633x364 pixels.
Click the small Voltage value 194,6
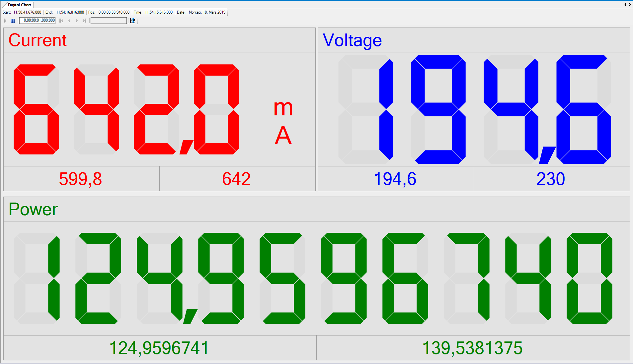coord(395,179)
